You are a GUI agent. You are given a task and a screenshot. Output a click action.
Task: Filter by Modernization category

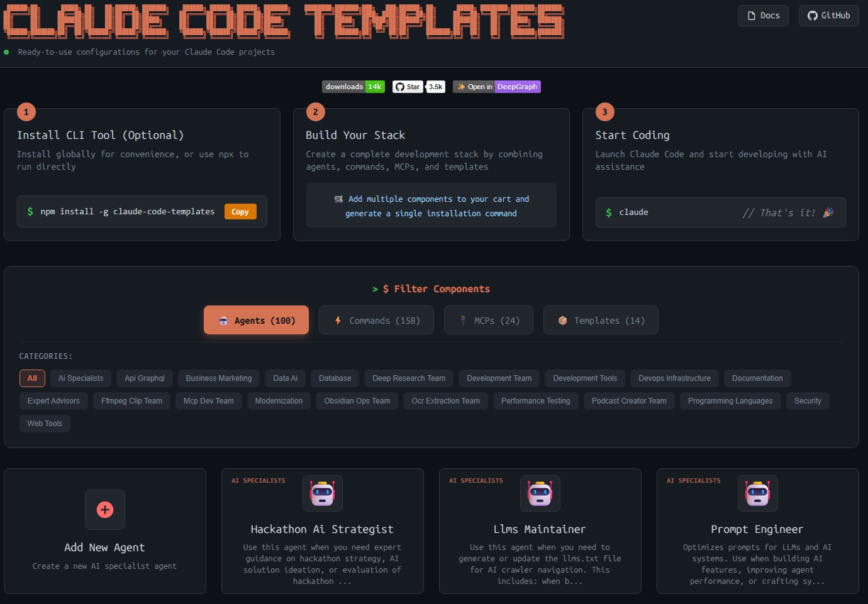point(279,401)
